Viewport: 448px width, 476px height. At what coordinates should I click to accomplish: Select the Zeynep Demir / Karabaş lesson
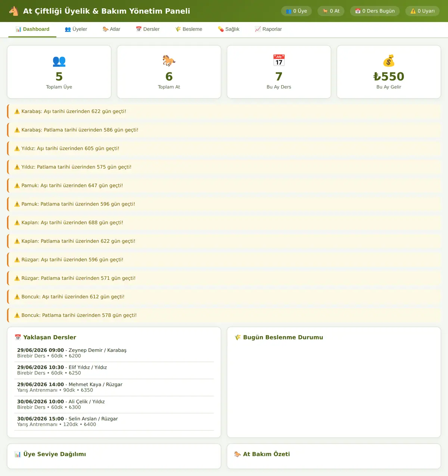click(x=114, y=353)
